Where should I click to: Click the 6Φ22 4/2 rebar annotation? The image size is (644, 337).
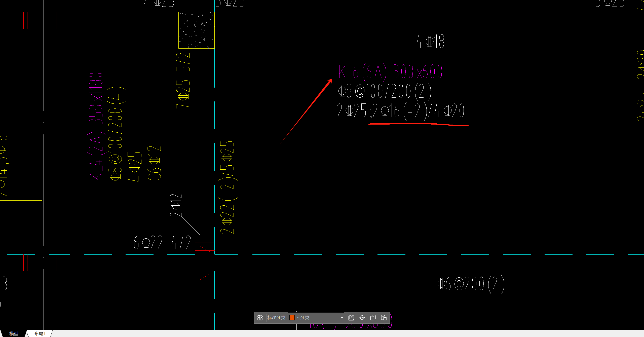[162, 242]
